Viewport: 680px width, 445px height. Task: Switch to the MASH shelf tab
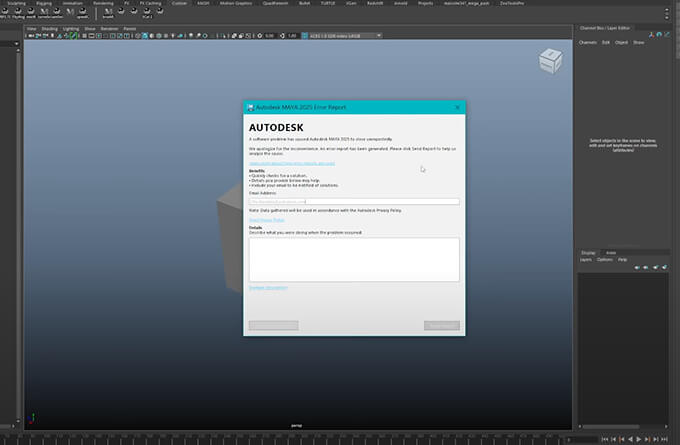click(x=203, y=4)
